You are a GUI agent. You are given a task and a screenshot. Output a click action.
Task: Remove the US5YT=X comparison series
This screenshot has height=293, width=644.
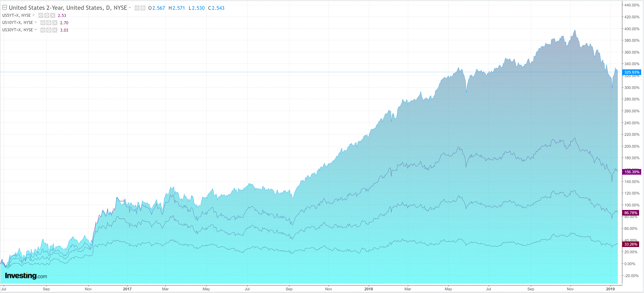(53, 16)
